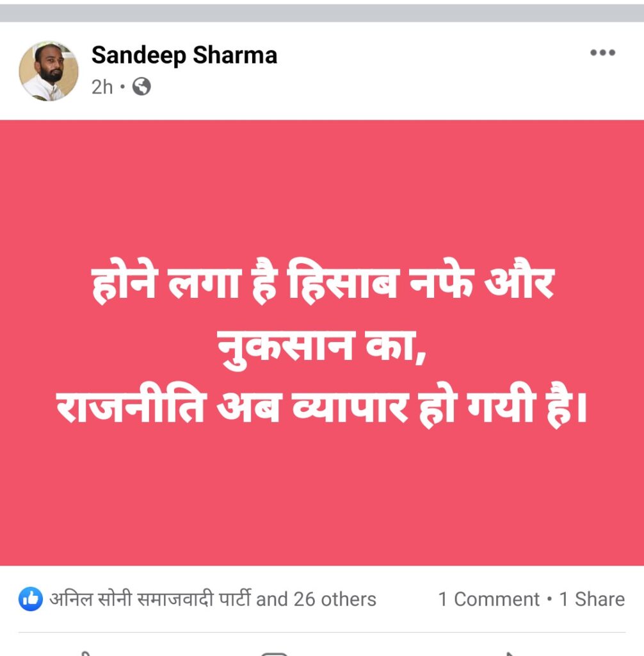
Task: Open the 1 Comment link
Action: tap(489, 600)
